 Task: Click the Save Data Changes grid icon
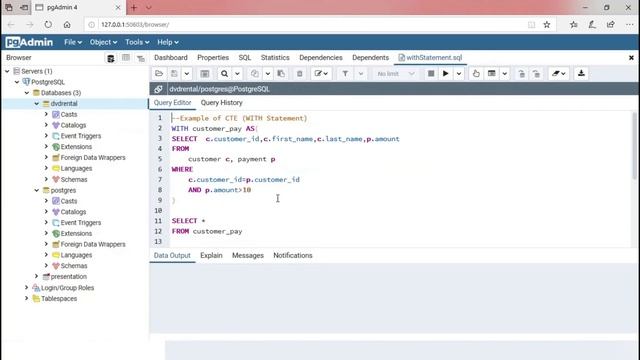tap(205, 74)
